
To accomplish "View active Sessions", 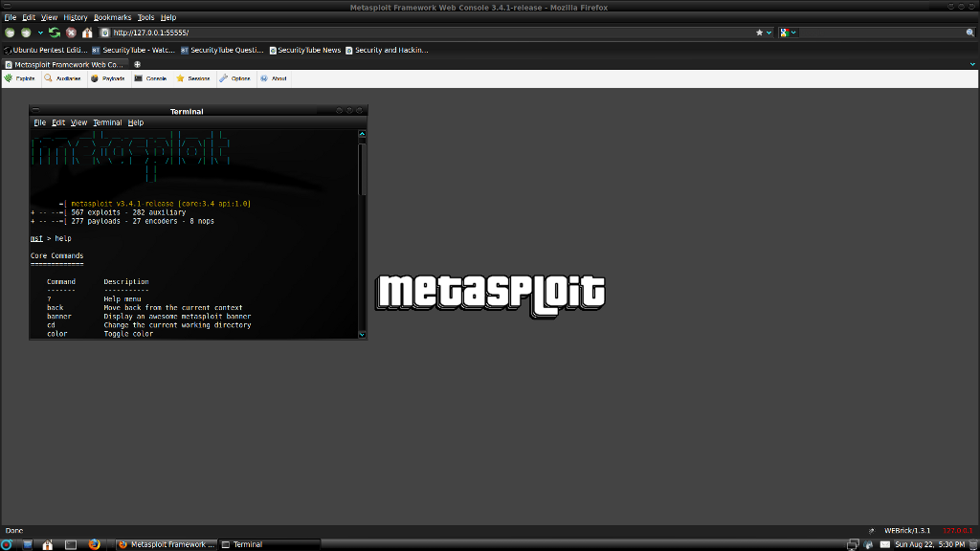I will 192,78.
